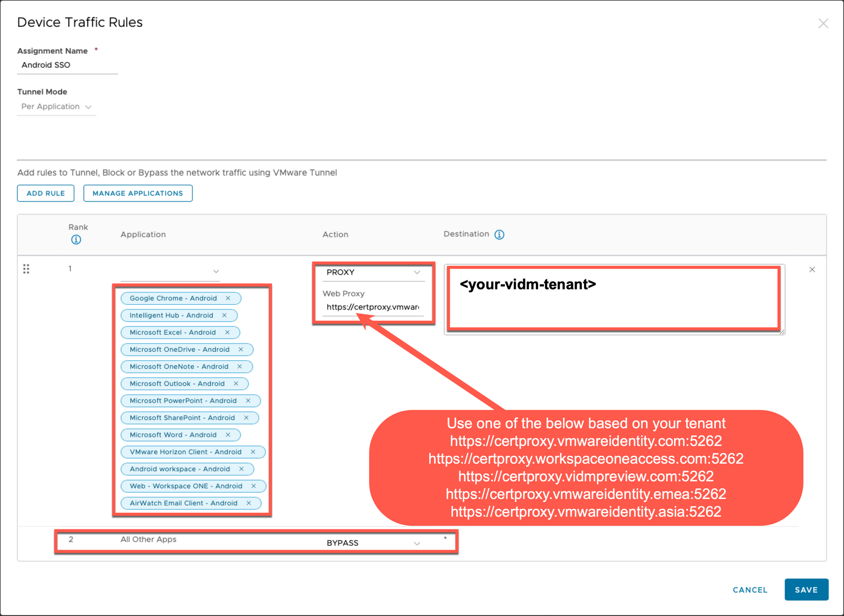Click the All Other Apps row text
The width and height of the screenshot is (844, 616).
pyautogui.click(x=148, y=539)
